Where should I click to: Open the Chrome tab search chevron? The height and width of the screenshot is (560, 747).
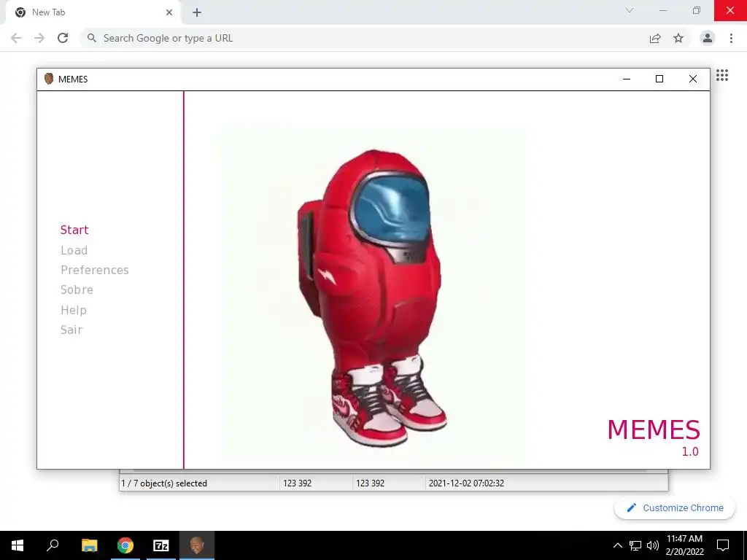(630, 10)
